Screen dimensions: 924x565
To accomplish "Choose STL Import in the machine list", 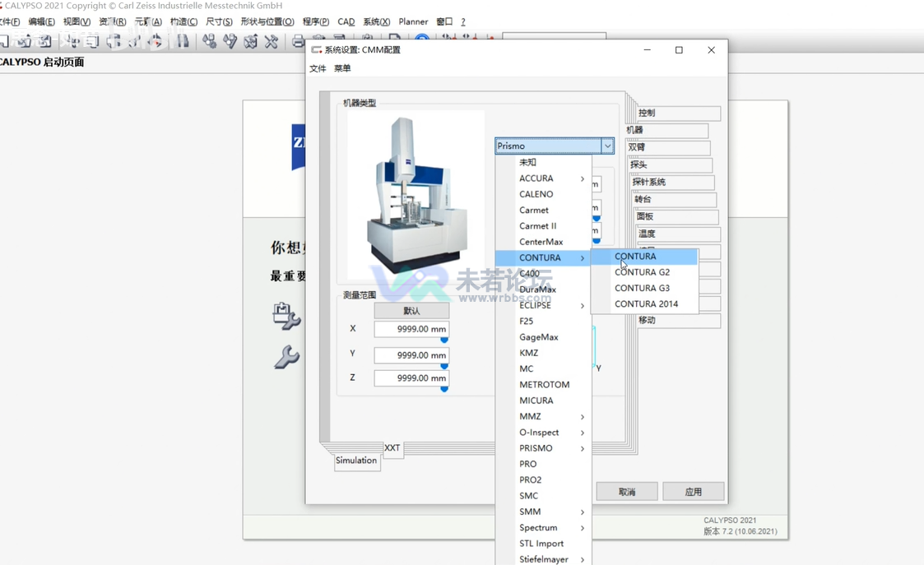I will [x=543, y=544].
